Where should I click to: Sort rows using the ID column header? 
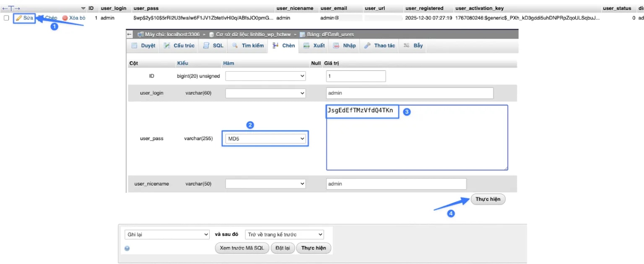91,8
